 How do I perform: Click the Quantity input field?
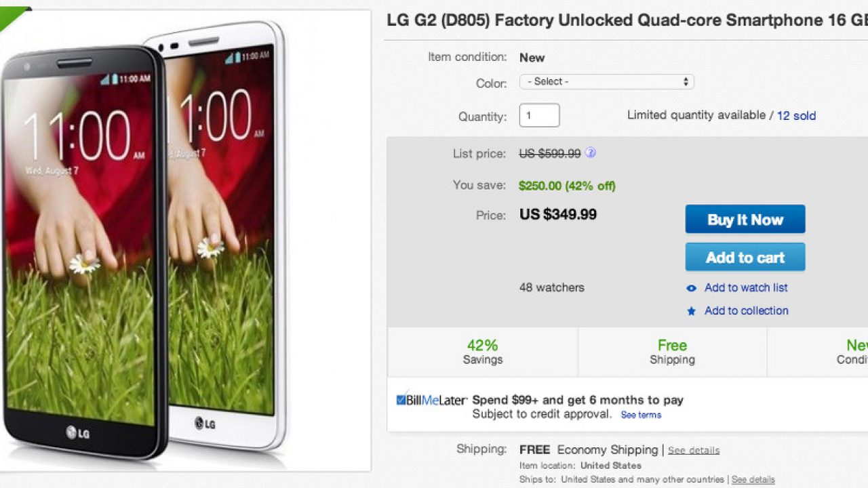tap(539, 115)
